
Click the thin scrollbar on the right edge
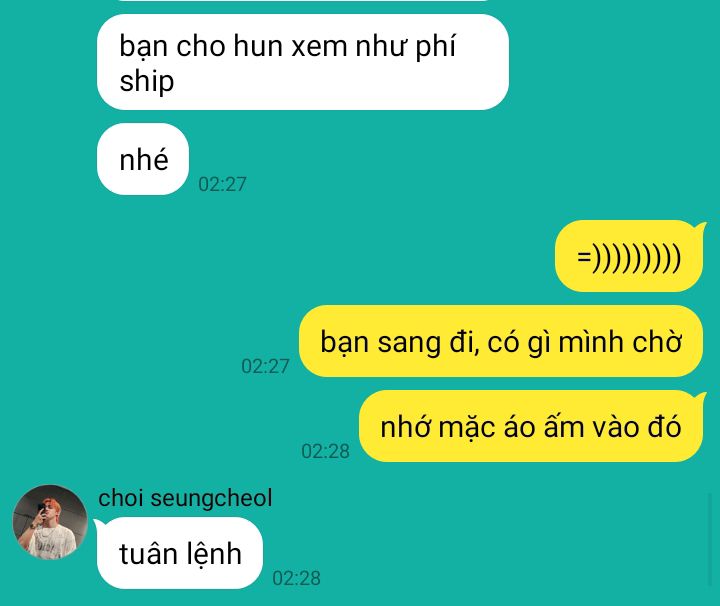click(x=711, y=540)
